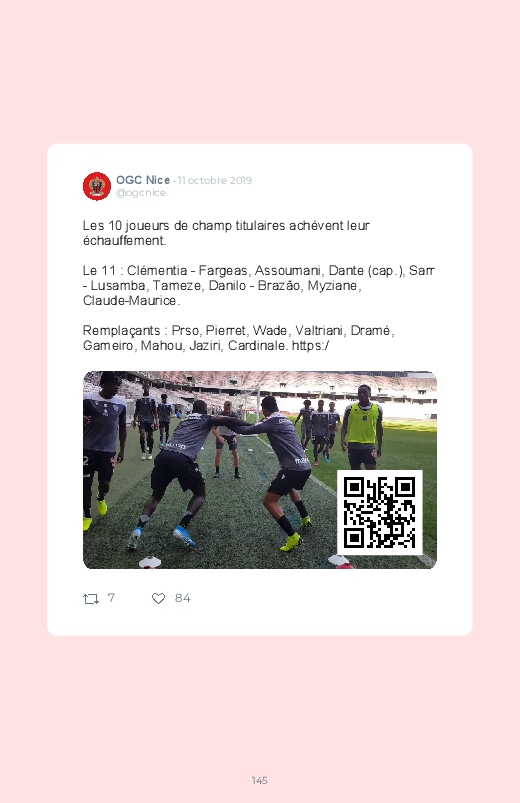Click the player in the yellow bib
The image size is (520, 803).
tap(362, 427)
